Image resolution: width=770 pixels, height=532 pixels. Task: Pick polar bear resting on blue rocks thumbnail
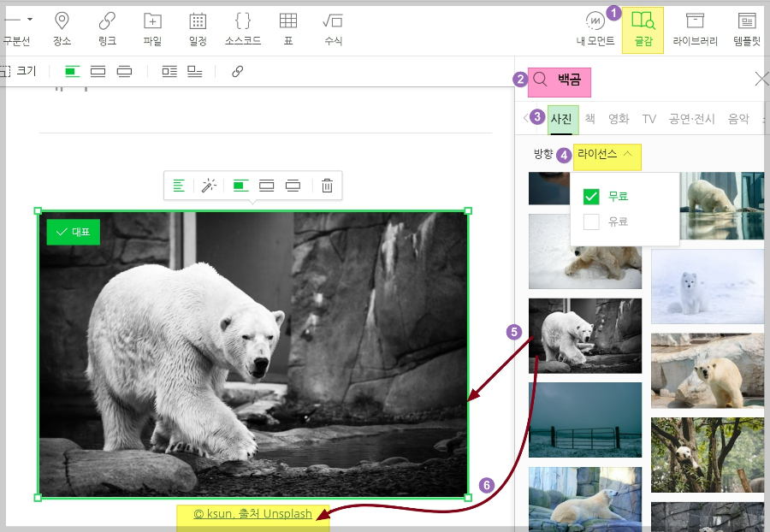pyautogui.click(x=585, y=499)
